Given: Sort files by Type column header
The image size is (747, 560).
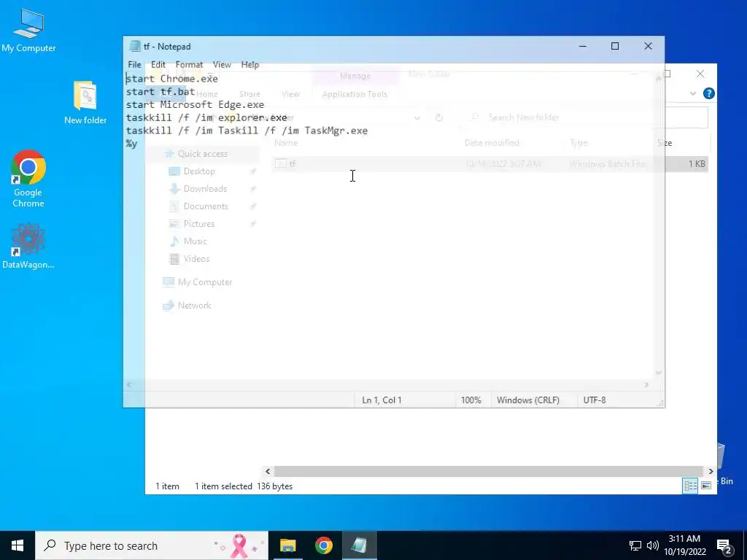Looking at the screenshot, I should click(x=578, y=143).
